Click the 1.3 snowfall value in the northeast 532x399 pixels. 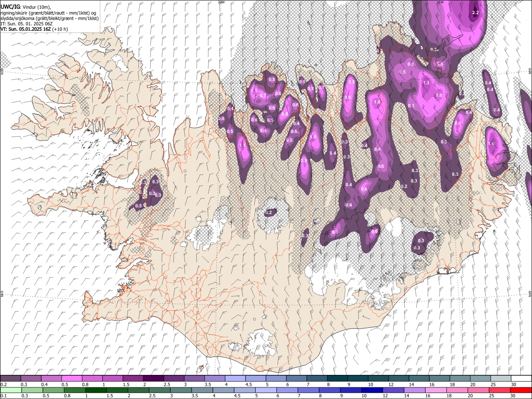click(426, 83)
